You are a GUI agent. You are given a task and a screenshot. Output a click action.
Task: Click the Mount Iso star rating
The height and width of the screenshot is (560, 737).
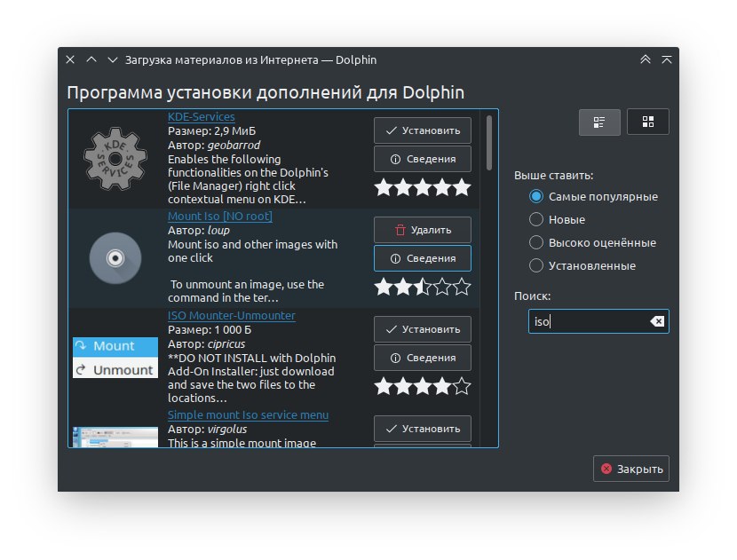(423, 287)
